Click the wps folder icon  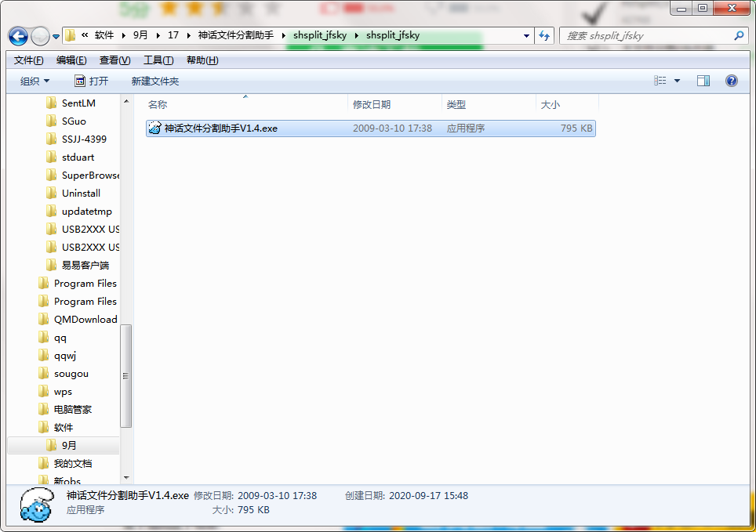[43, 391]
